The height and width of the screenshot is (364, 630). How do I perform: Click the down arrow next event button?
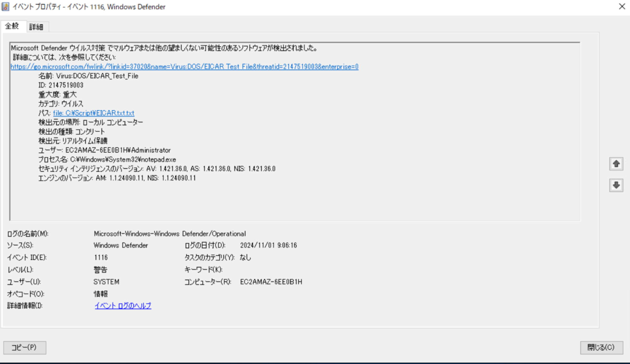[616, 185]
